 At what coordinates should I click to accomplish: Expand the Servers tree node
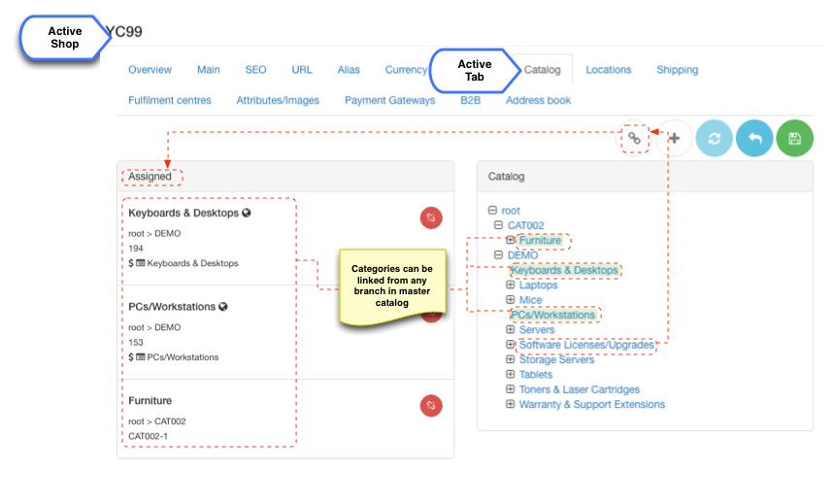click(510, 330)
